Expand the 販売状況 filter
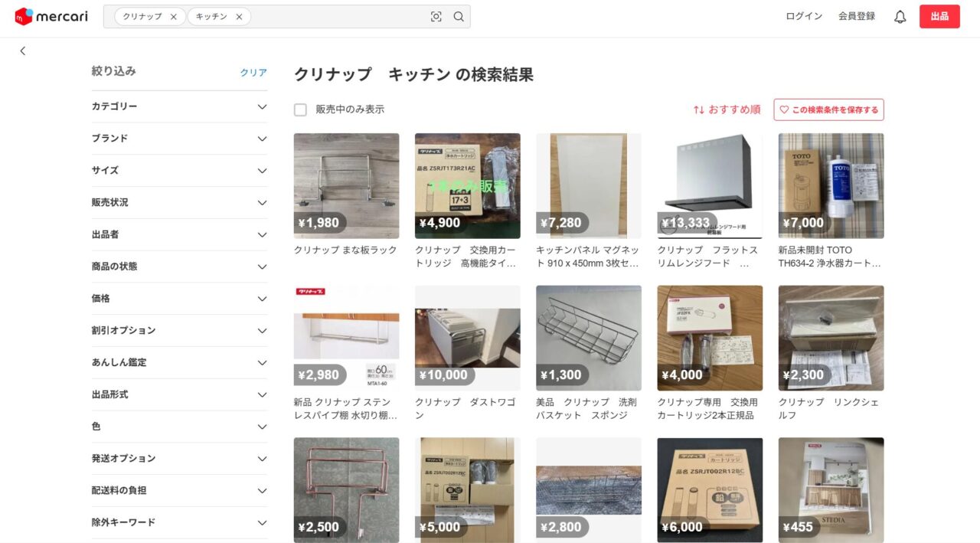This screenshot has width=980, height=543. click(x=179, y=203)
